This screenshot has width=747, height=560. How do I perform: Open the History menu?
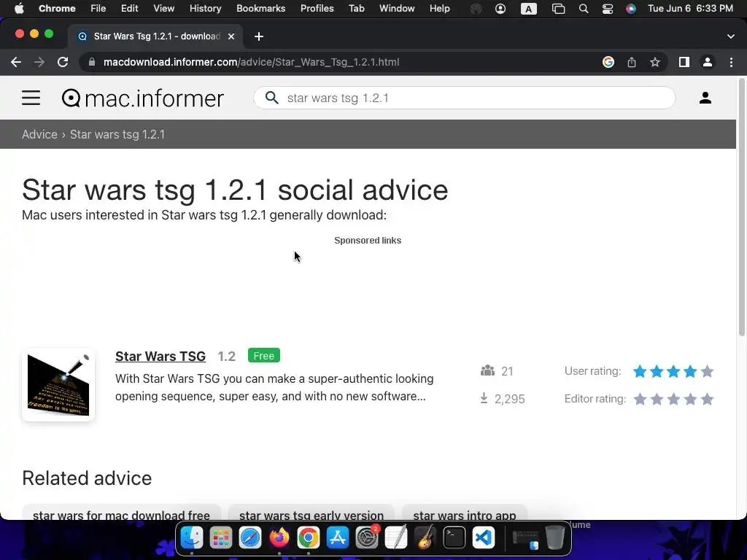pyautogui.click(x=205, y=8)
